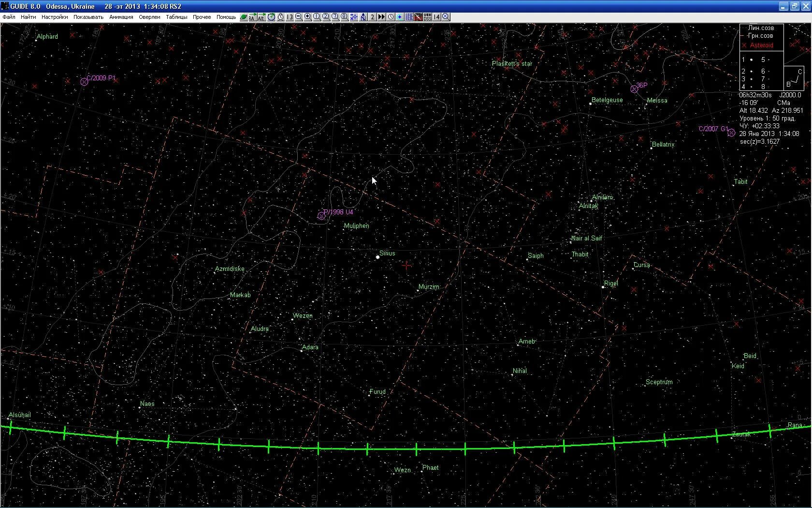
Task: Click the red Asteroid legend entry
Action: (762, 45)
